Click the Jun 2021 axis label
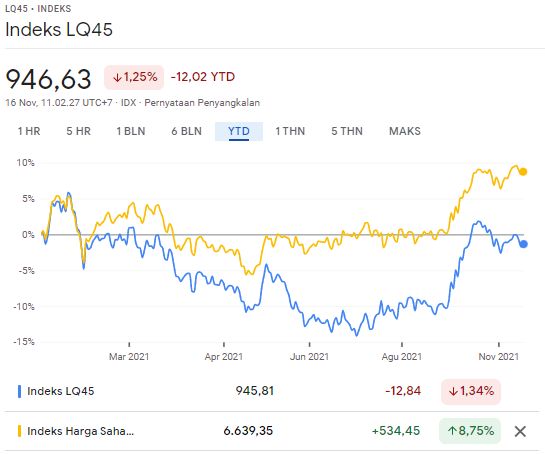The image size is (545, 454). click(x=309, y=357)
